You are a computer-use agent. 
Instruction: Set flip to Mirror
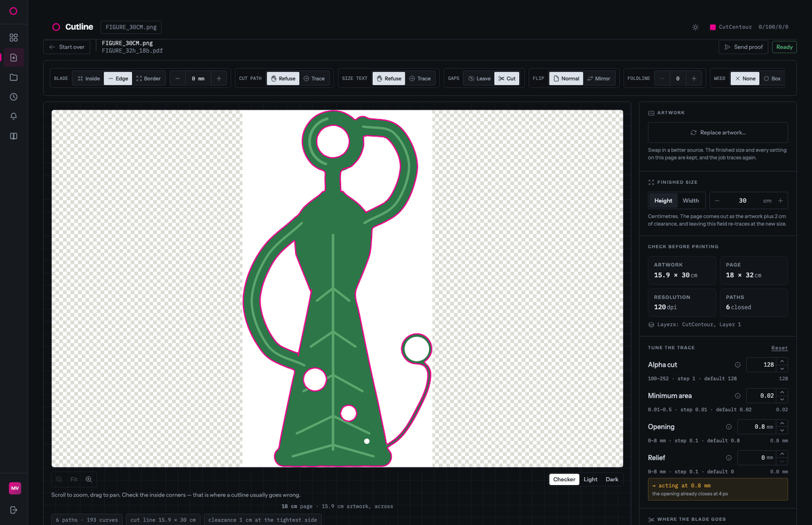[x=598, y=78]
